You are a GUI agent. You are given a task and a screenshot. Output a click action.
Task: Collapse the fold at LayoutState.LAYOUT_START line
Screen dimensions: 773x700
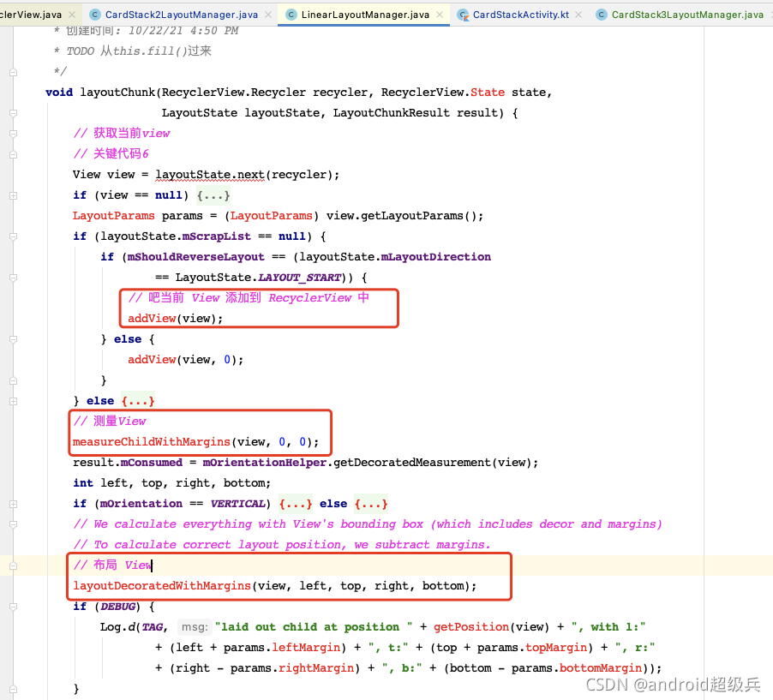click(14, 278)
